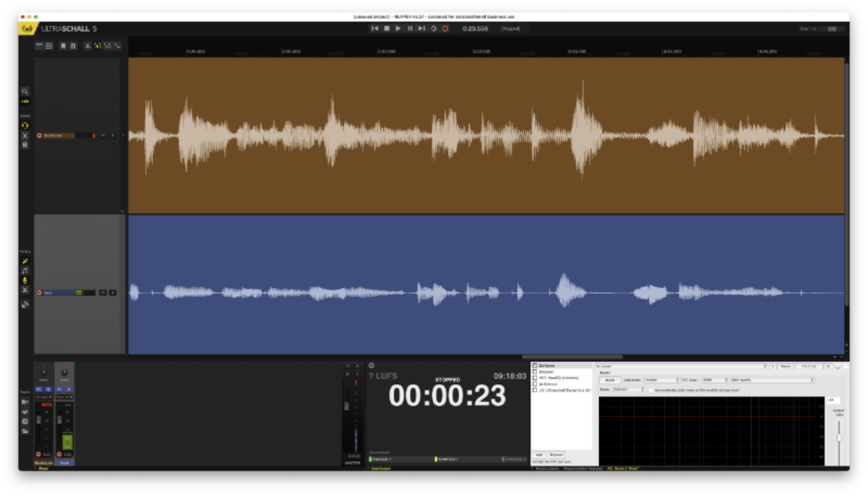868x495 pixels.
Task: Open the routing matrix icon in sidebar
Action: [x=25, y=305]
